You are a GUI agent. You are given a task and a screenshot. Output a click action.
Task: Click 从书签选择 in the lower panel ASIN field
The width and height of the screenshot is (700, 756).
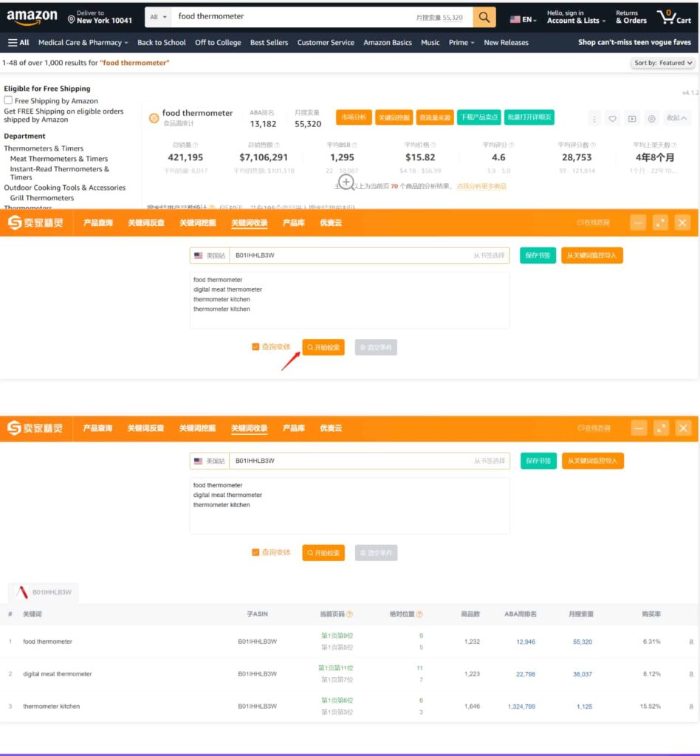tap(490, 461)
